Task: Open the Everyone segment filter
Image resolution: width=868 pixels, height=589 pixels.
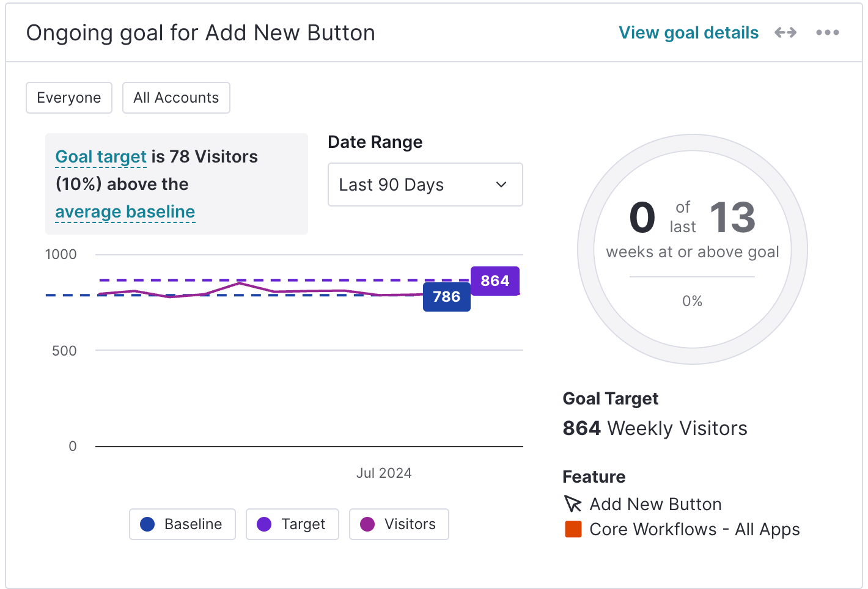Action: click(x=69, y=98)
